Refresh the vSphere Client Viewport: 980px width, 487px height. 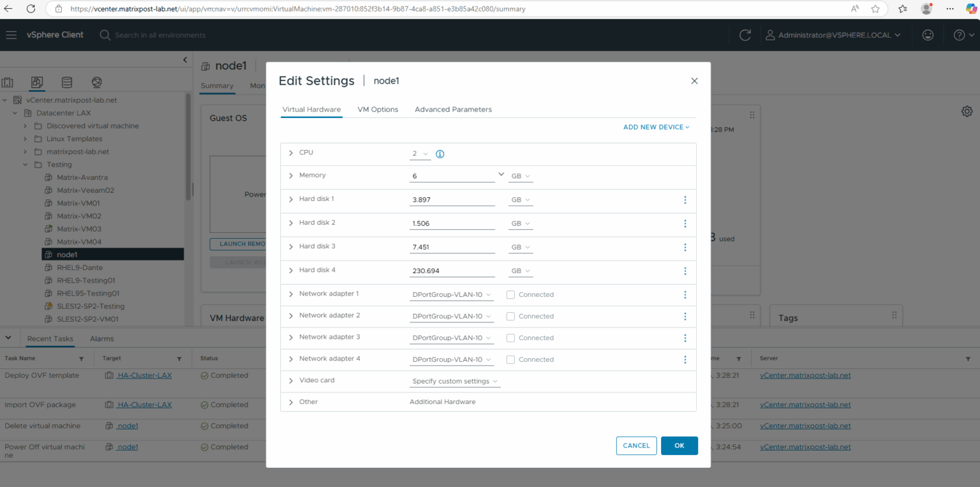(x=745, y=35)
